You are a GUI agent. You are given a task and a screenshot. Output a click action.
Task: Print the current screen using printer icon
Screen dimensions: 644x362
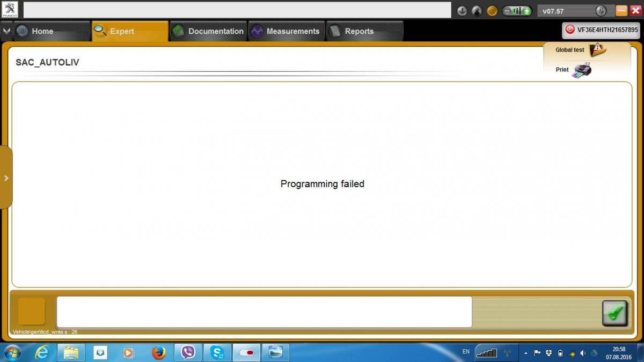click(582, 70)
